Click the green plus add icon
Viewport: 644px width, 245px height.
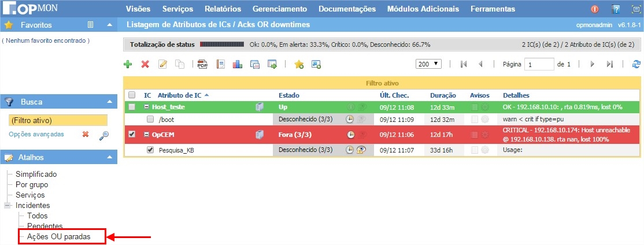(128, 65)
